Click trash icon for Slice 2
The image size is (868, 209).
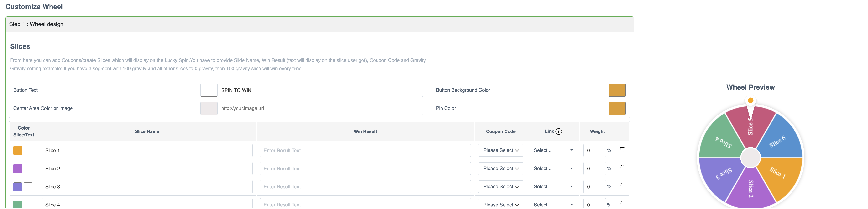pyautogui.click(x=622, y=168)
